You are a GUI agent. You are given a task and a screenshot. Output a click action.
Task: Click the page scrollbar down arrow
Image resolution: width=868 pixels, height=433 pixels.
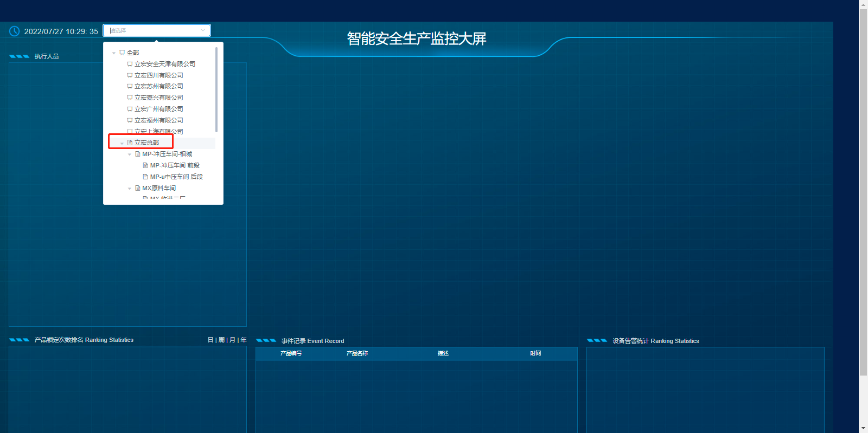[x=863, y=429]
